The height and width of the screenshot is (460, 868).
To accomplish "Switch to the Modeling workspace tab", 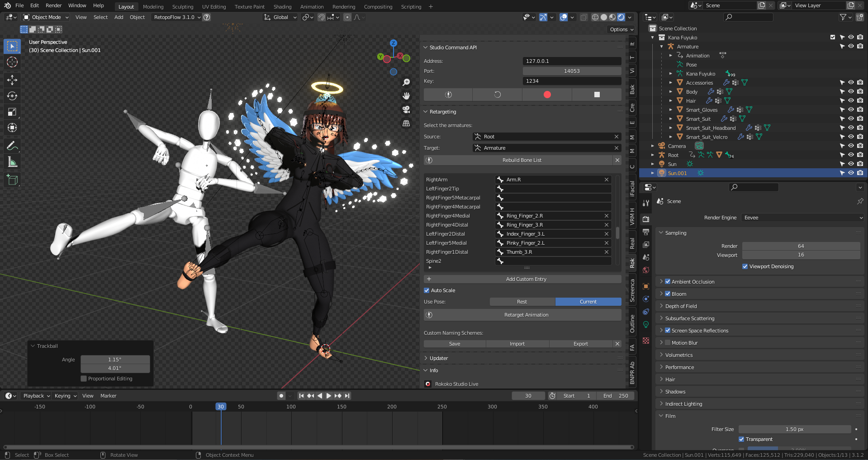I will click(x=153, y=6).
